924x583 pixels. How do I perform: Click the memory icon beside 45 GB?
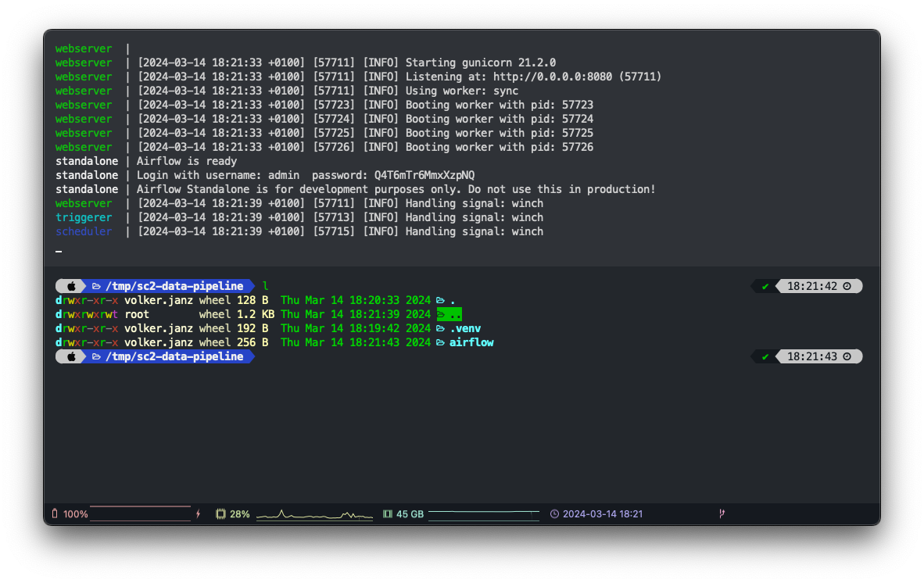(x=387, y=514)
